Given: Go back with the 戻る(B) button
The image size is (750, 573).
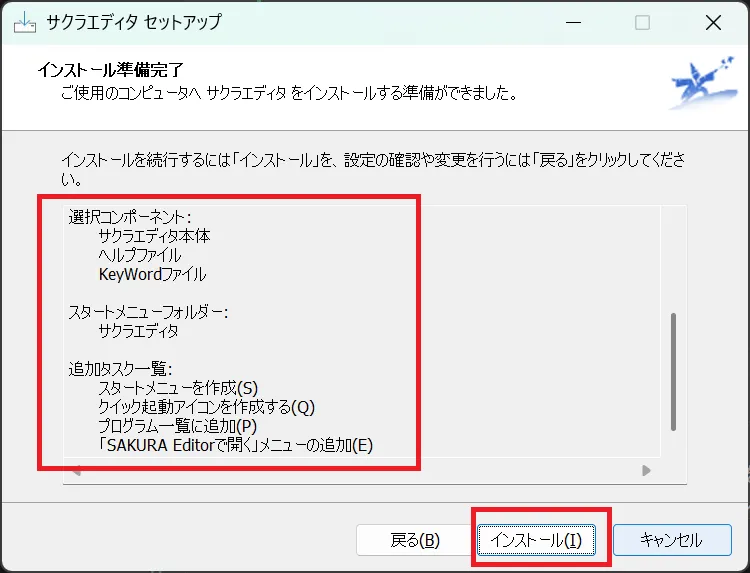Looking at the screenshot, I should click(415, 540).
